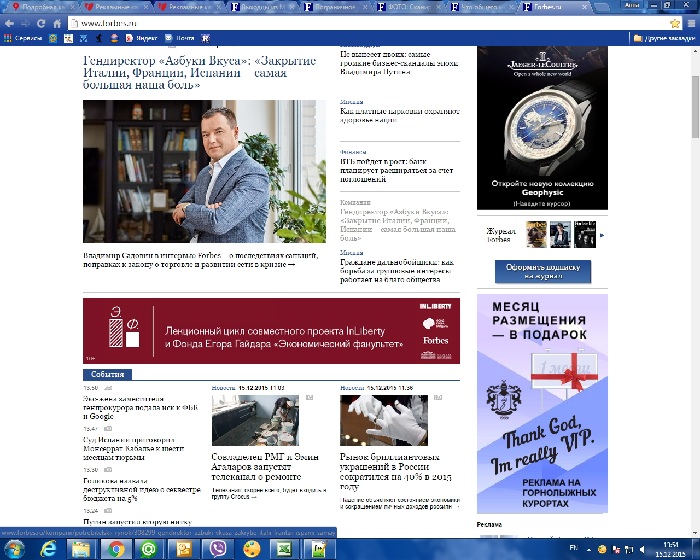Click the browser back arrow button

tap(11, 22)
